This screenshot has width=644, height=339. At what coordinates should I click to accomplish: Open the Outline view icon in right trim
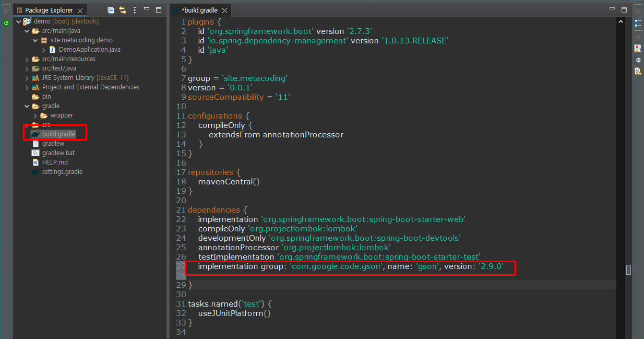638,23
